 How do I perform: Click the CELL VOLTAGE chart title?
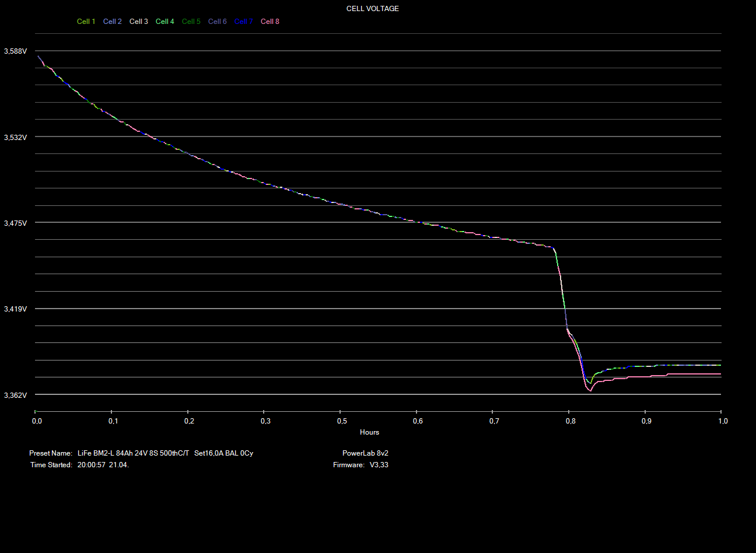tap(373, 9)
